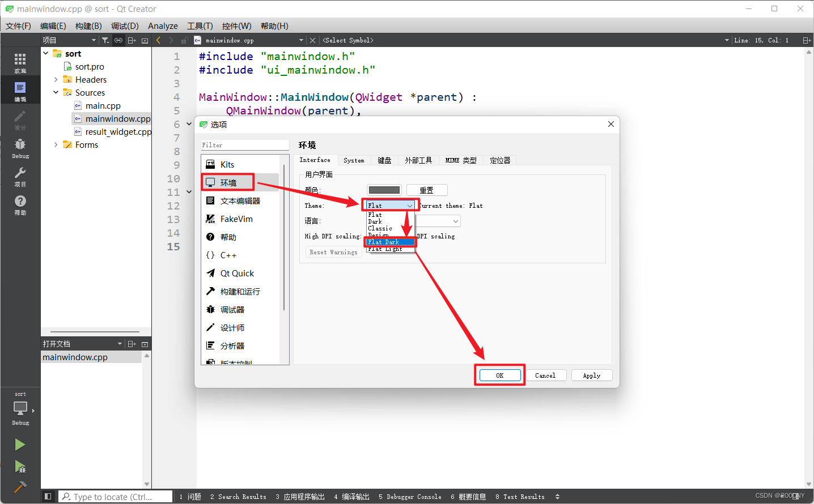Switch to Edit mode in the sidebar
This screenshot has height=504, width=814.
point(20,91)
